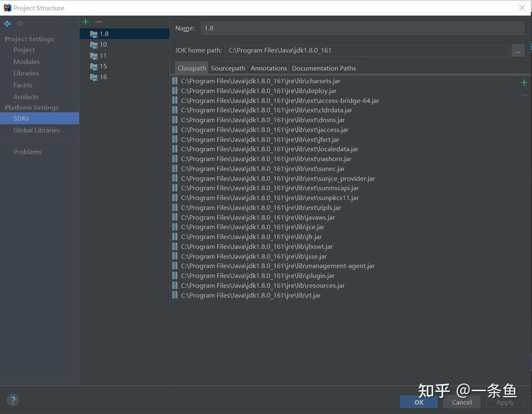Click the Apply button
532x414 pixels.
(x=505, y=402)
